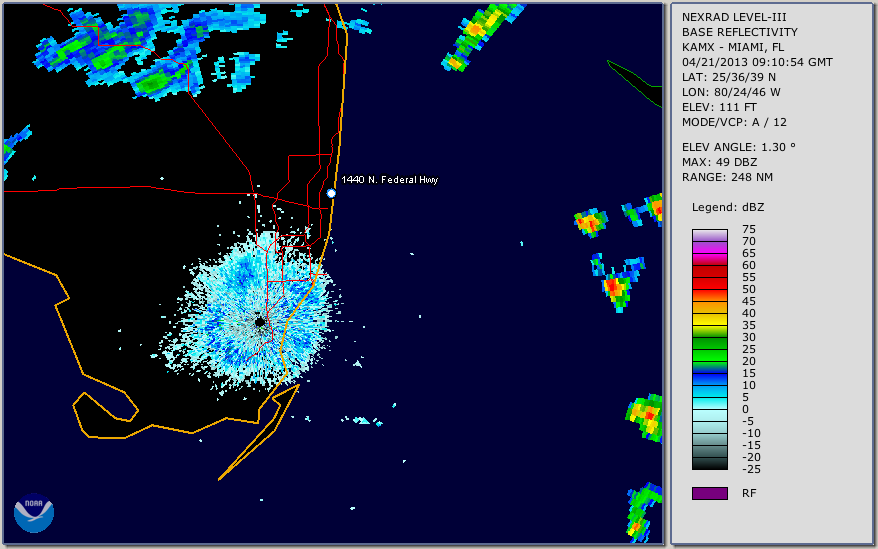
Task: Click the NOAA logo on the map
Action: 34,513
